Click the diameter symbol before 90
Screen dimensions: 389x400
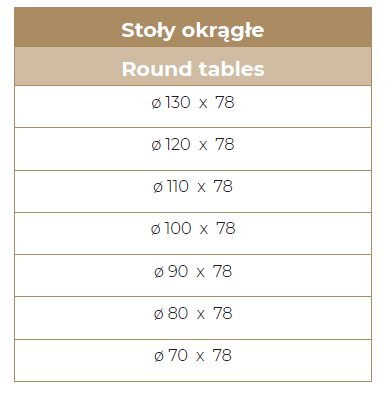tap(159, 272)
